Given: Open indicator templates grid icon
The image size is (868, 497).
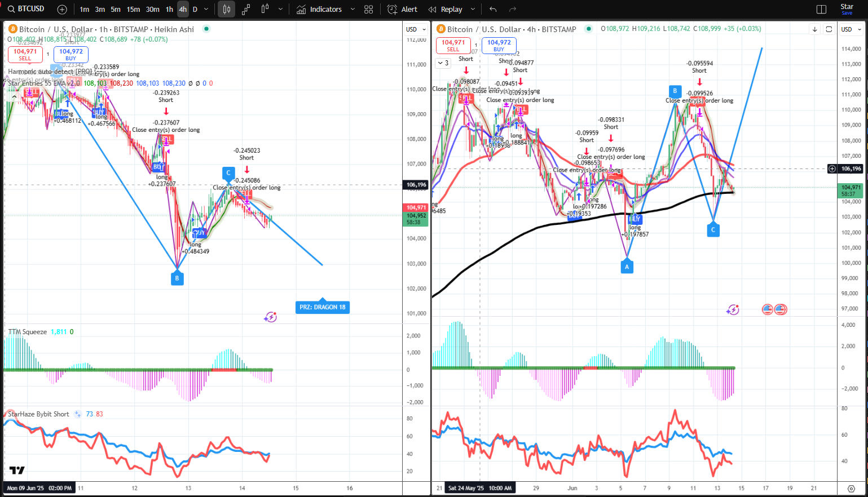Looking at the screenshot, I should point(369,10).
